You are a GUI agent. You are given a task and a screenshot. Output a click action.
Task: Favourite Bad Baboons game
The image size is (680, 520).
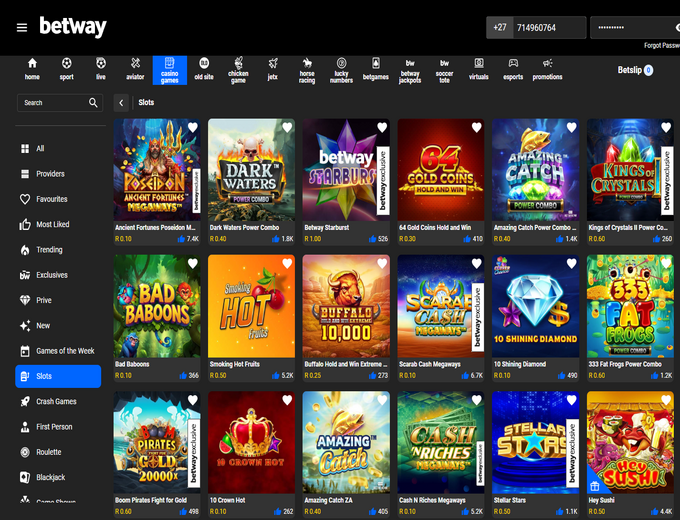pyautogui.click(x=193, y=264)
